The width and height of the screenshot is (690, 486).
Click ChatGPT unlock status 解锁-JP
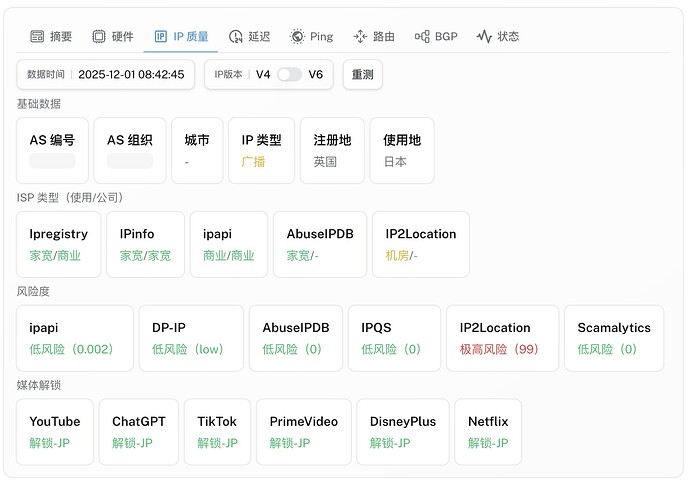point(132,443)
